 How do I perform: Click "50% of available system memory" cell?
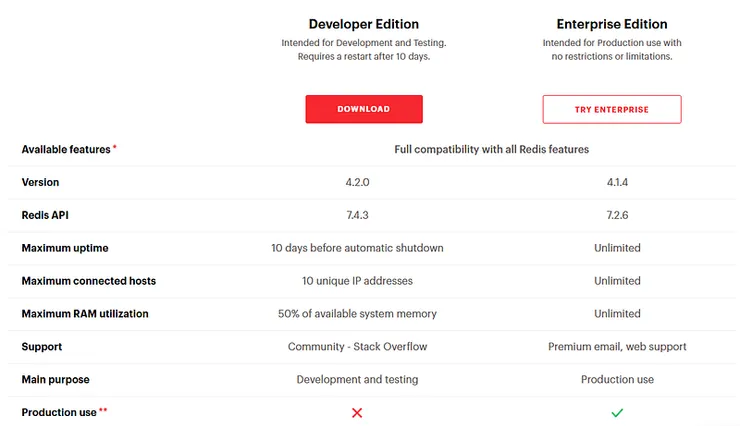coord(357,314)
